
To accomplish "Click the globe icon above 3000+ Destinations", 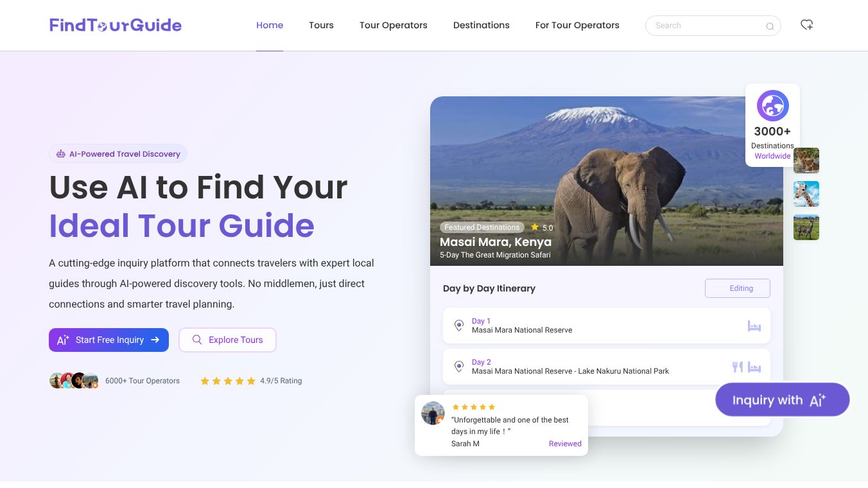I will point(772,105).
